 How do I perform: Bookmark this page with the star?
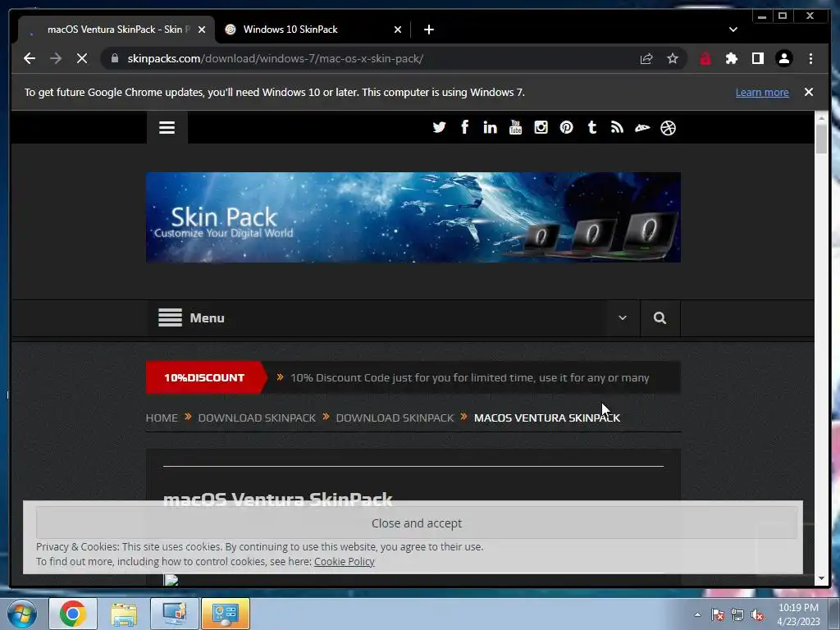click(673, 58)
